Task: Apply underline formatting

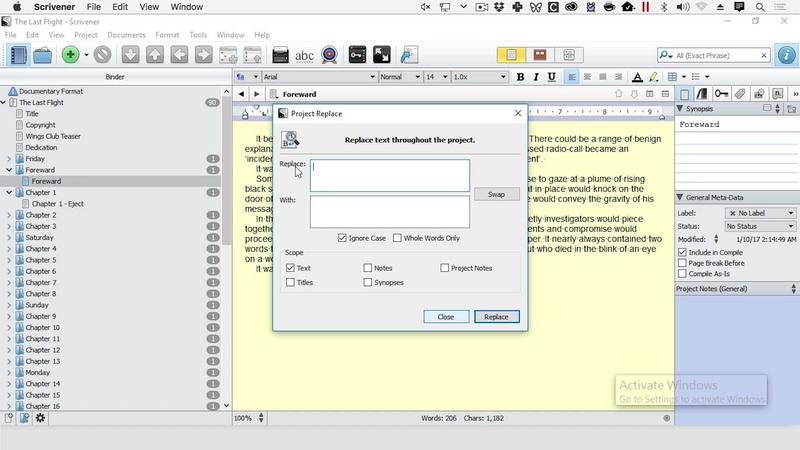Action: point(552,77)
